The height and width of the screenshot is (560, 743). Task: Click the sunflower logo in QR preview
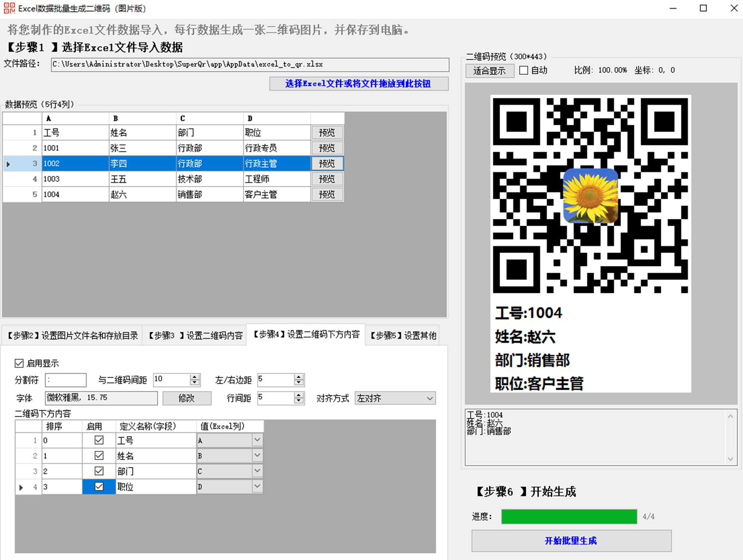click(590, 196)
